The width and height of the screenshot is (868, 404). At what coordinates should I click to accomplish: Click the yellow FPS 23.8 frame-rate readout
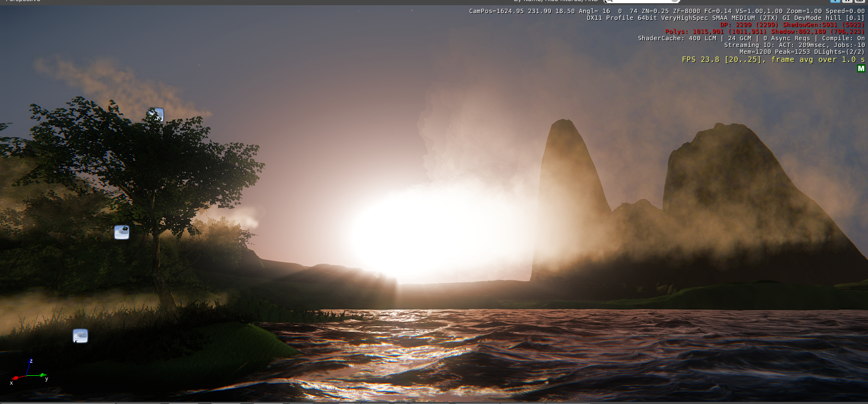coord(773,60)
